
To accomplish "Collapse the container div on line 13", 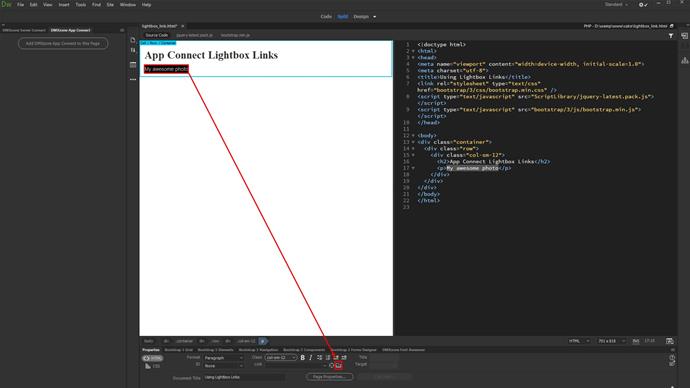I will click(413, 142).
